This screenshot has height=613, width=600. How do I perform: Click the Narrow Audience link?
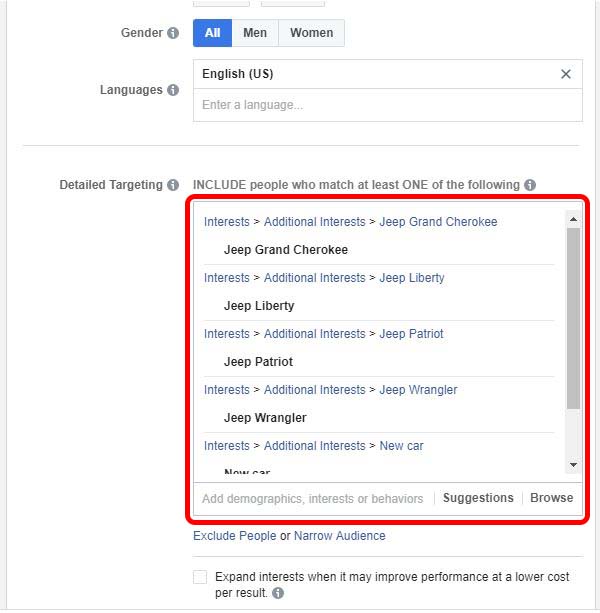point(339,536)
